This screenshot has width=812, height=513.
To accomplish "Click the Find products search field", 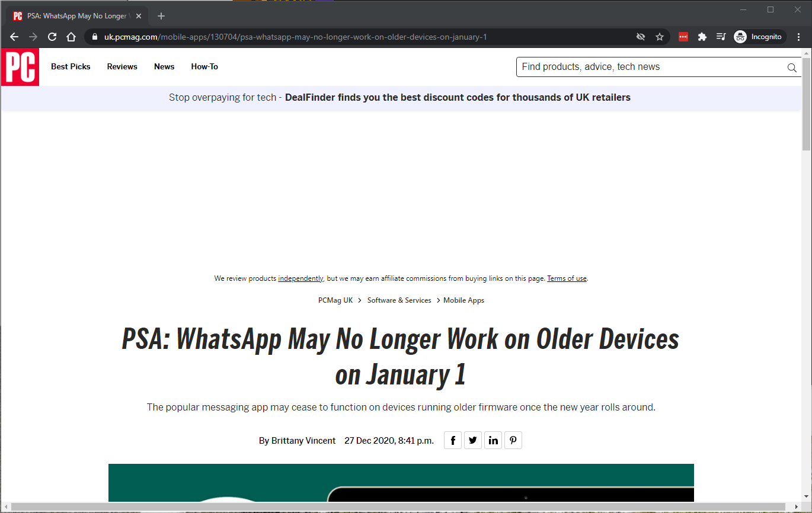I will pyautogui.click(x=651, y=67).
